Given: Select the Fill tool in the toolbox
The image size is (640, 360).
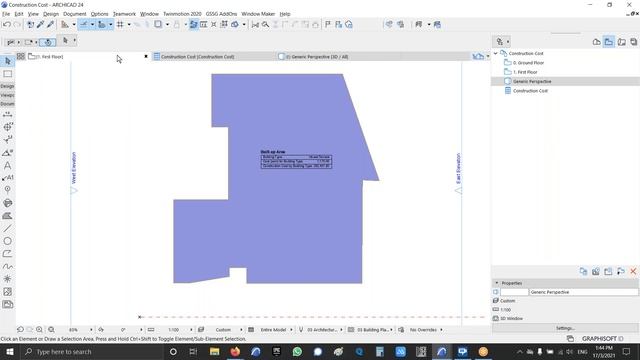Looking at the screenshot, I should pos(7,216).
